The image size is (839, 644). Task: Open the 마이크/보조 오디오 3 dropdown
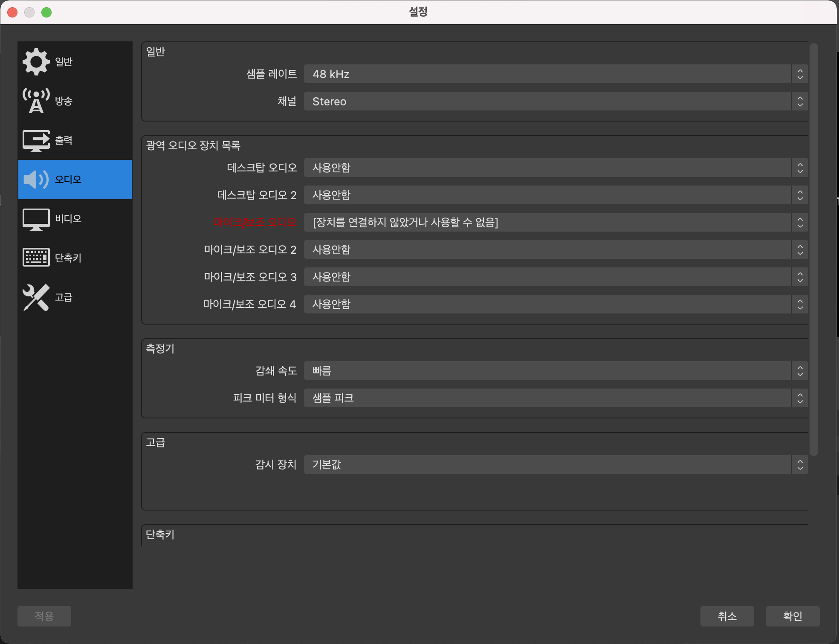click(x=555, y=277)
